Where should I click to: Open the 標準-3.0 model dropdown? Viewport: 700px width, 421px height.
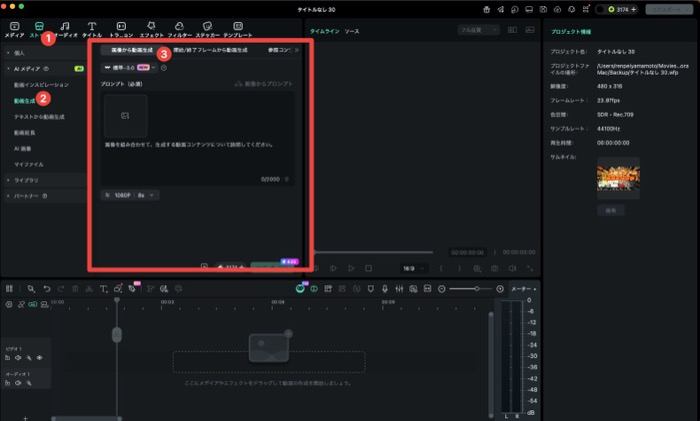tap(130, 67)
